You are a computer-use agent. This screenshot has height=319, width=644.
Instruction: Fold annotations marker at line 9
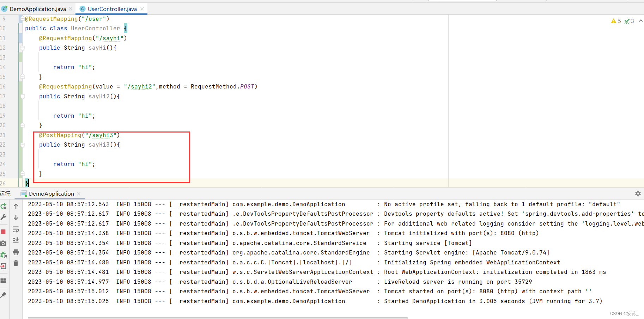pos(22,18)
